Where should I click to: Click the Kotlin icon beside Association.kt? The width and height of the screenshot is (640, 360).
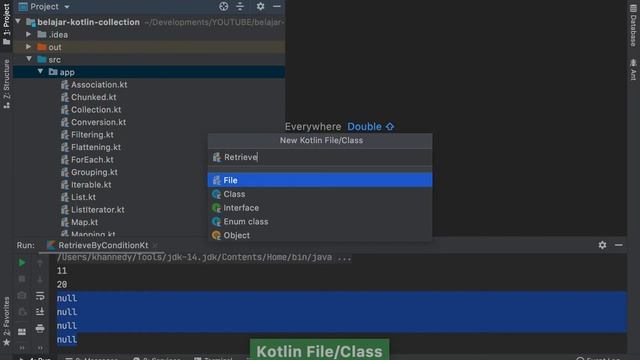click(64, 84)
